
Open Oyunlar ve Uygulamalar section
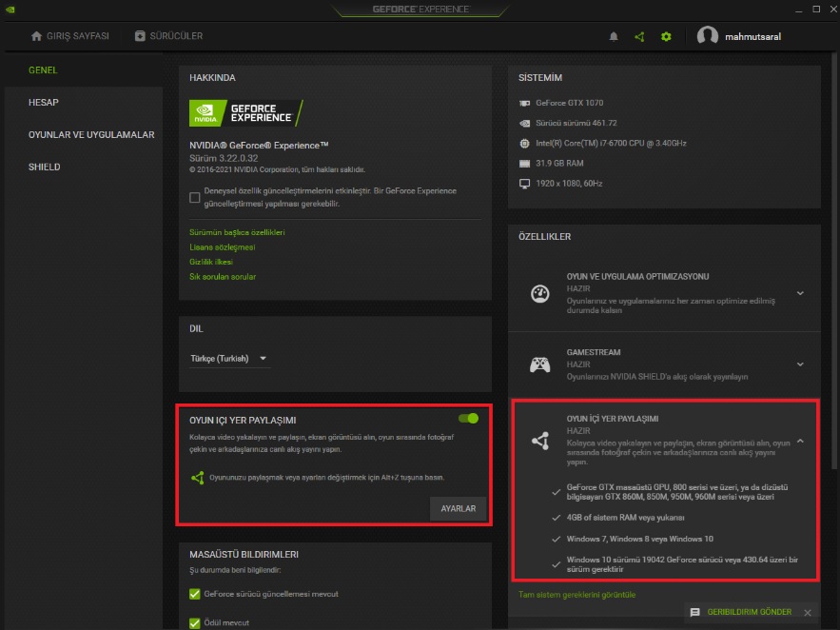pyautogui.click(x=91, y=134)
